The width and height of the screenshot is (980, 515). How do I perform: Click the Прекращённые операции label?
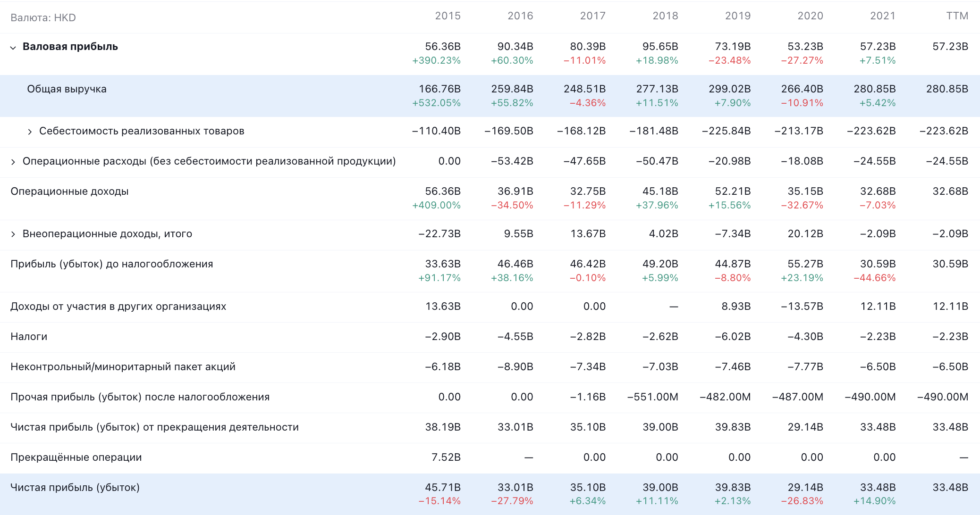(76, 457)
